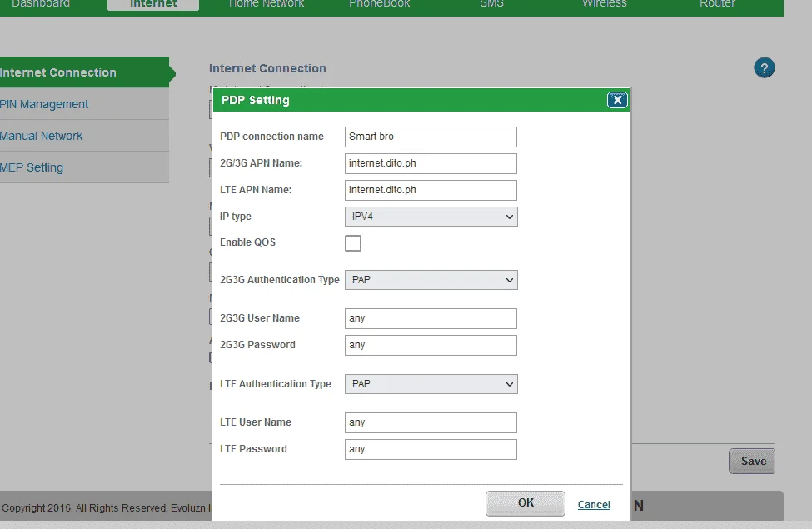Image resolution: width=812 pixels, height=529 pixels.
Task: Focus the LTE APN Name field
Action: point(431,190)
